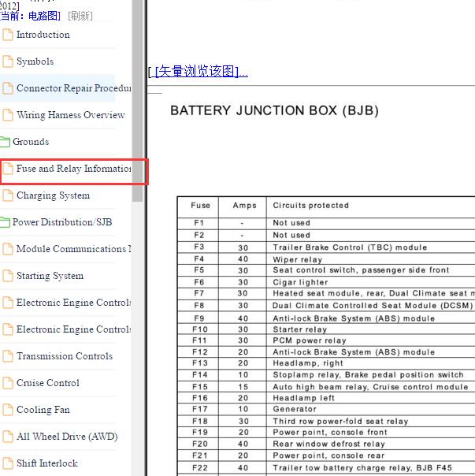
Task: Select the Grounds folder label
Action: click(x=31, y=142)
